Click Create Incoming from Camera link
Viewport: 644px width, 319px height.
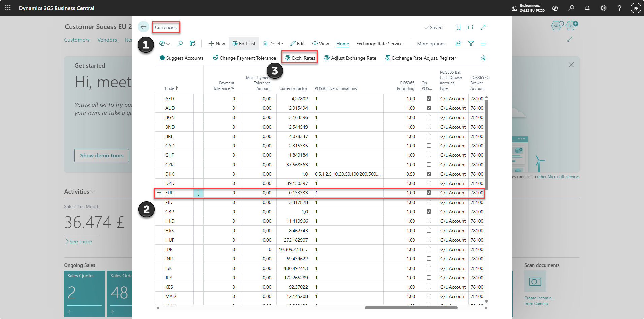(x=539, y=300)
